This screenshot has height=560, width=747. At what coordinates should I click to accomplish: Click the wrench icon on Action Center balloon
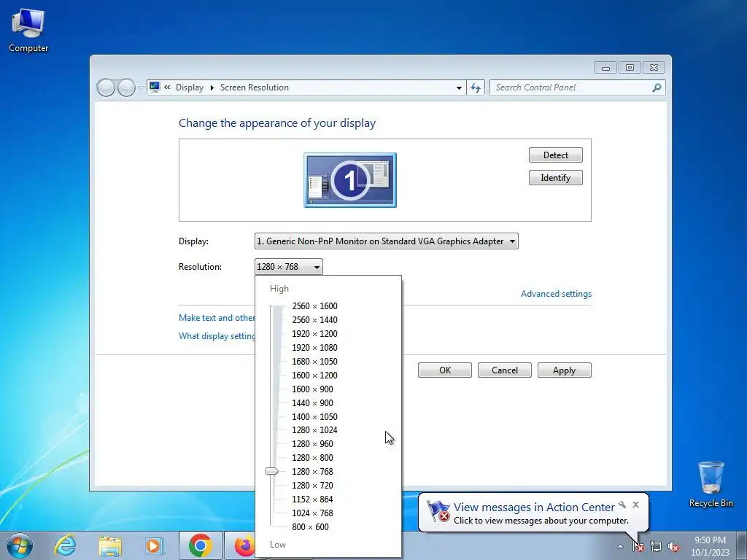coord(622,505)
